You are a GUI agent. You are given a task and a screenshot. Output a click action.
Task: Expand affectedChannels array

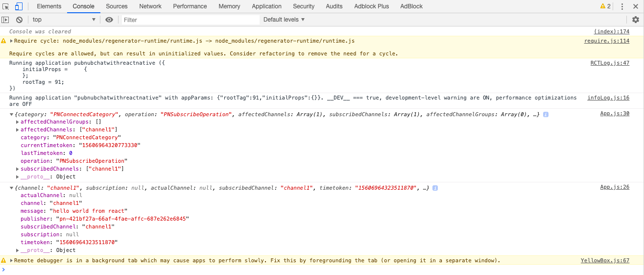click(18, 129)
